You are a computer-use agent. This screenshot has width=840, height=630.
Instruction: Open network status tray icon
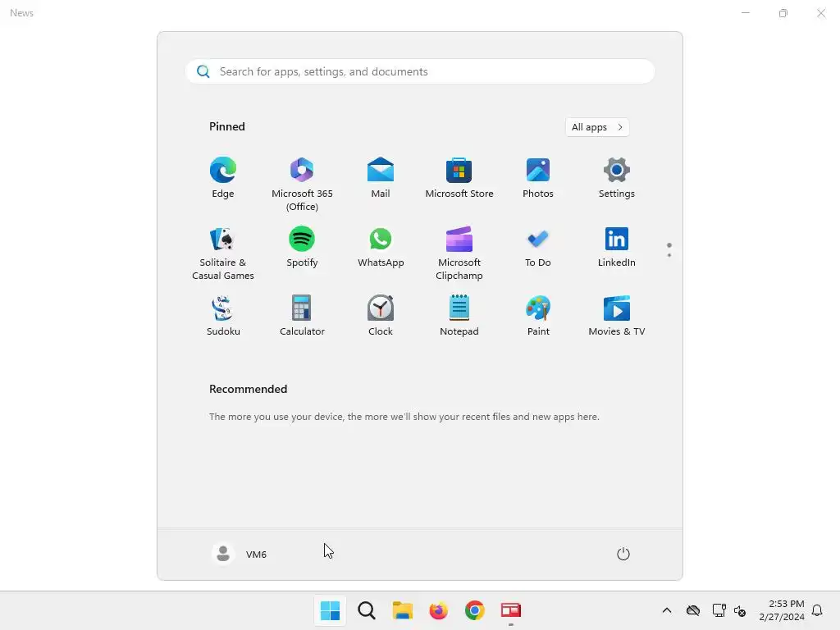[x=719, y=610]
